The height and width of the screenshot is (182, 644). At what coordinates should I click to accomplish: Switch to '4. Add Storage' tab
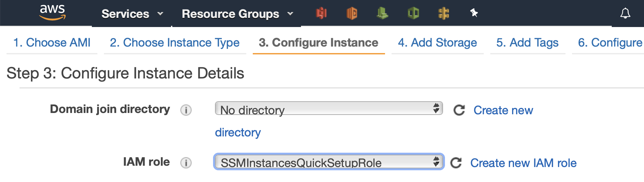coord(437,43)
